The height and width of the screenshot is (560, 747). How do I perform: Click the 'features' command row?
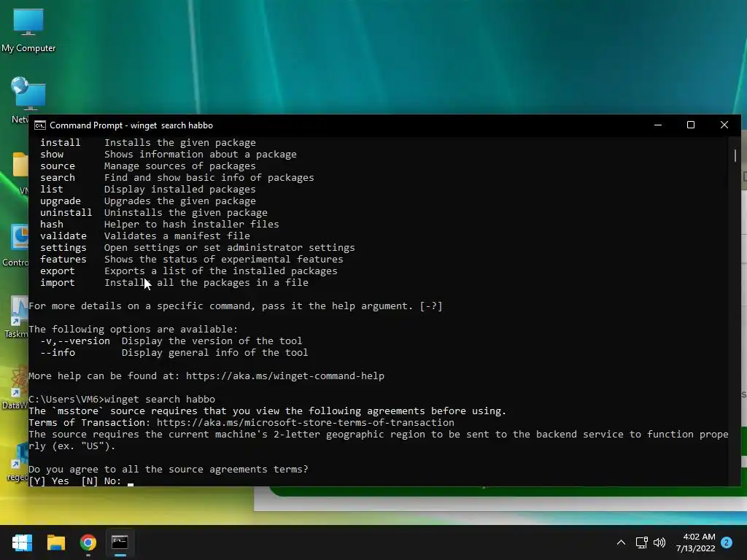[192, 260]
